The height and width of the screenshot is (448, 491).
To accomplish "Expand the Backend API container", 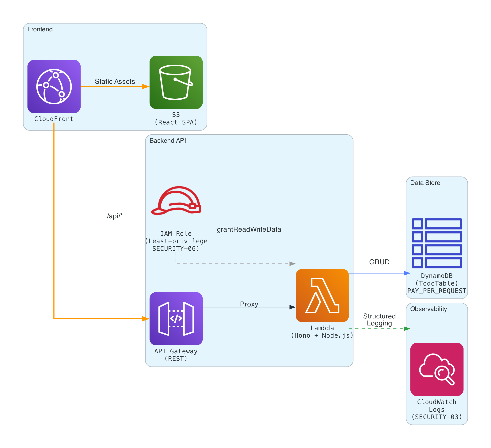I will [168, 141].
